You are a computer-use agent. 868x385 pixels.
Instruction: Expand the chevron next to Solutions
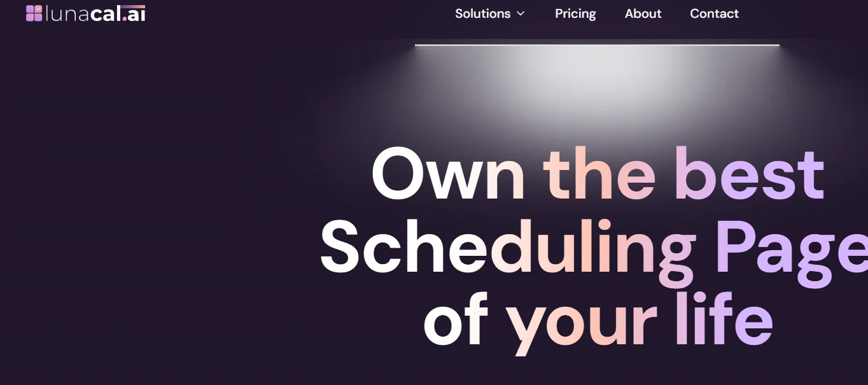tap(521, 13)
